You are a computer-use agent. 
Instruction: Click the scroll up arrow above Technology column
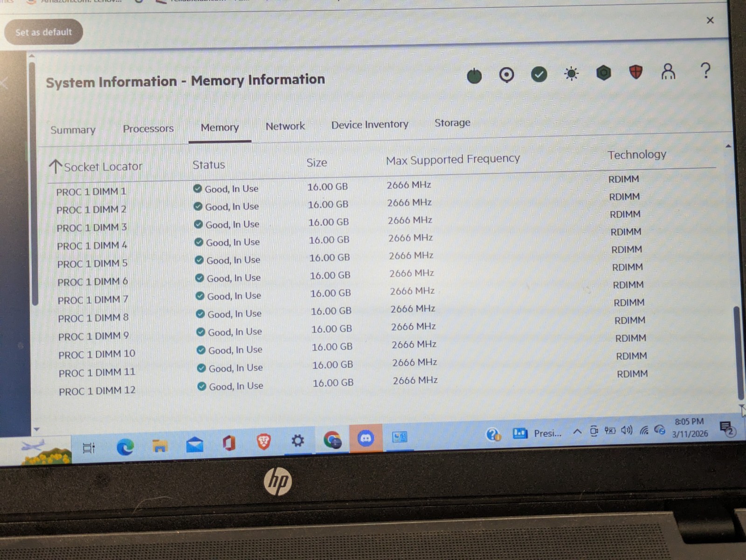pyautogui.click(x=728, y=146)
